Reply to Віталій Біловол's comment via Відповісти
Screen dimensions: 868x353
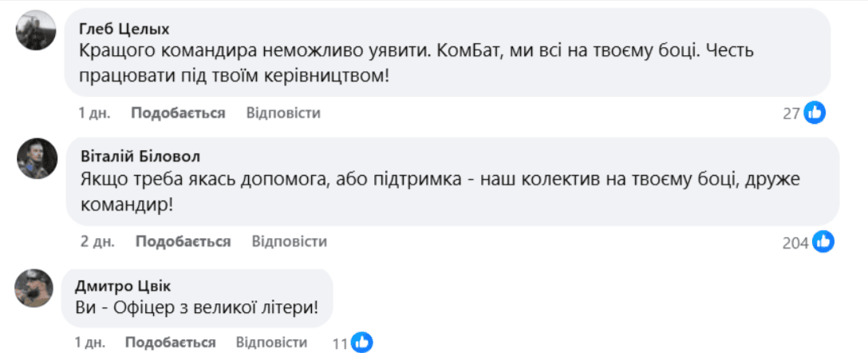(x=290, y=242)
